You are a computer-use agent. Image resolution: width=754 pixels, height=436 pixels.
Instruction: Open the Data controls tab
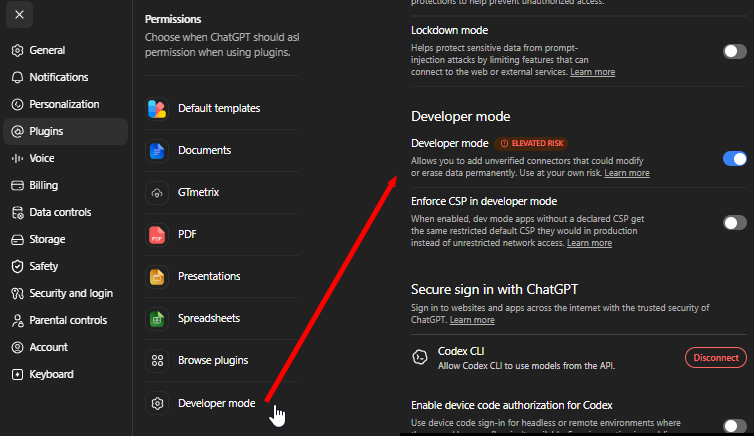(65, 212)
